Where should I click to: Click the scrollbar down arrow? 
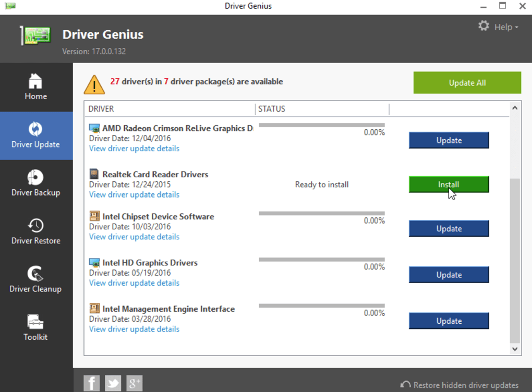coord(515,349)
